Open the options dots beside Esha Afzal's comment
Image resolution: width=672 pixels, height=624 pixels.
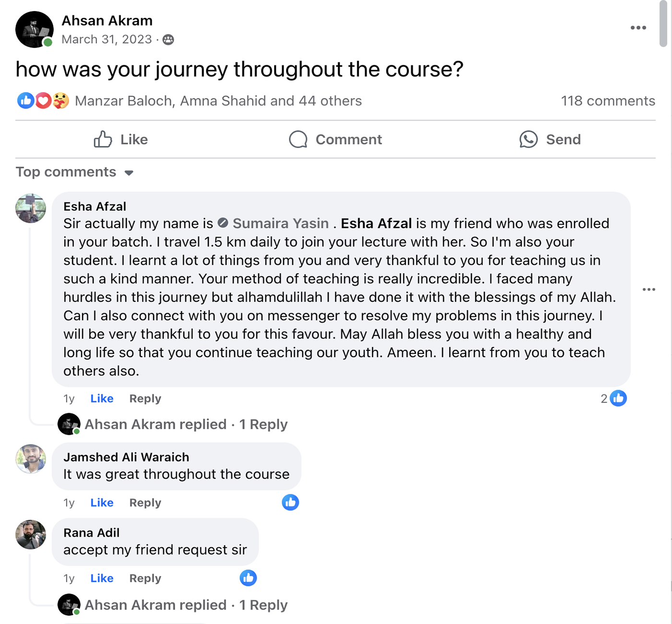point(648,289)
